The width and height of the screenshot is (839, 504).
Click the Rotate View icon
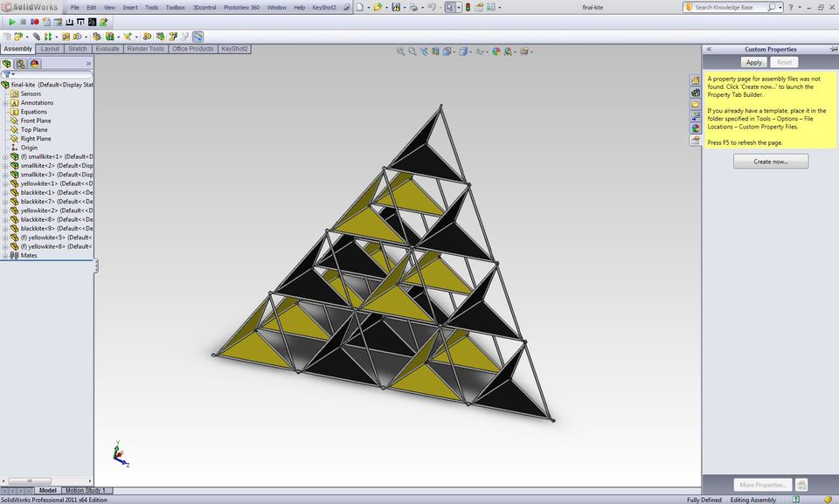click(x=424, y=52)
